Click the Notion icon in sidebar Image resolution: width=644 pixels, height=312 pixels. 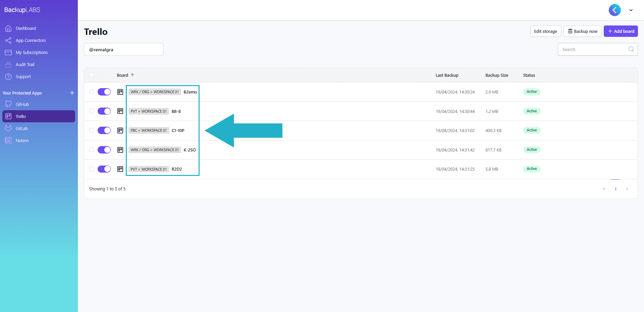(x=8, y=141)
